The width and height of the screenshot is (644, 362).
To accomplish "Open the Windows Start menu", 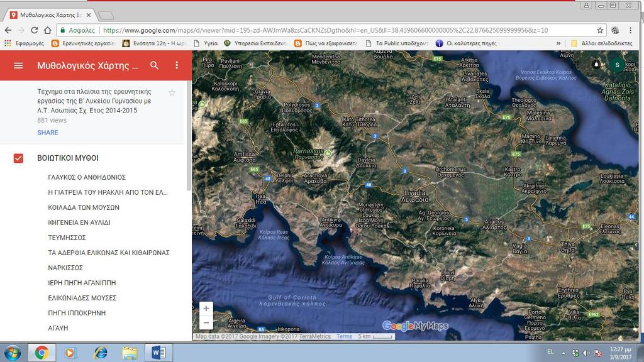I will click(11, 353).
